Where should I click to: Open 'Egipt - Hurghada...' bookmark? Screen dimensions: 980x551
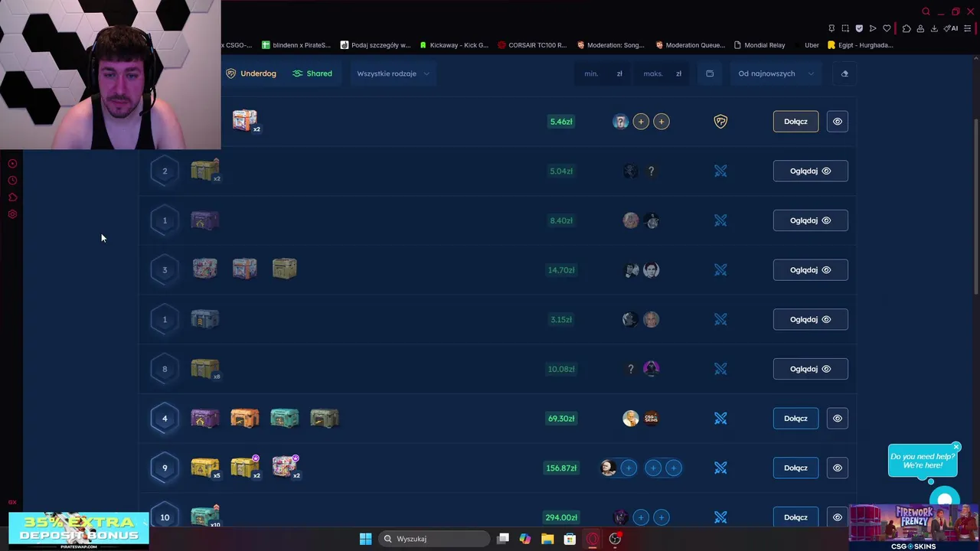[x=860, y=45]
